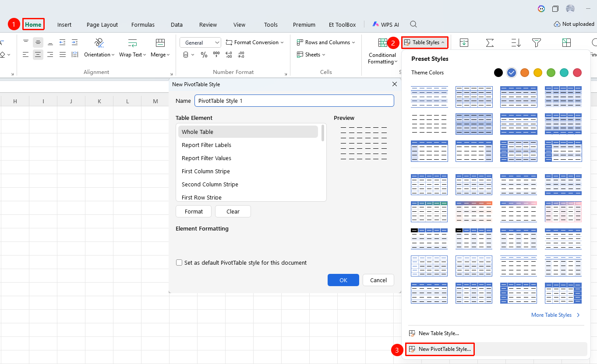
Task: Expand the Wrap Text dropdown
Action: coord(133,55)
